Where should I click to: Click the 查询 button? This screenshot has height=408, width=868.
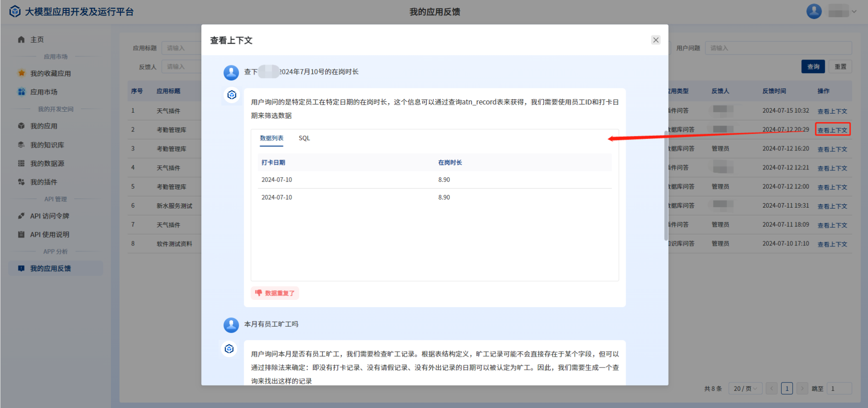click(x=813, y=66)
